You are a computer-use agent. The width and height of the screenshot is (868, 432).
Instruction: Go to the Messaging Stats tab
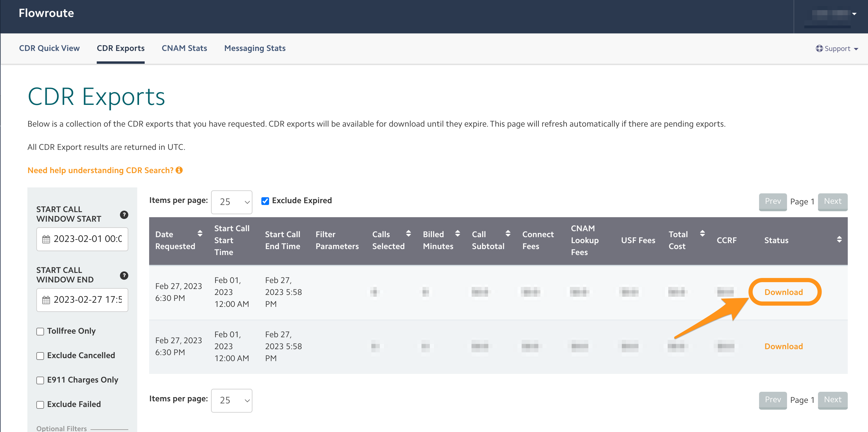tap(255, 48)
